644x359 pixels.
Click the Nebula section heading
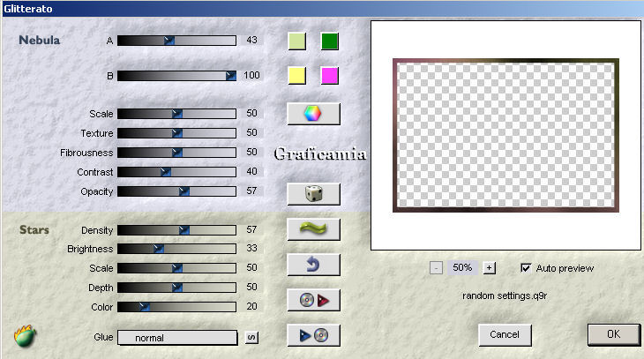40,41
